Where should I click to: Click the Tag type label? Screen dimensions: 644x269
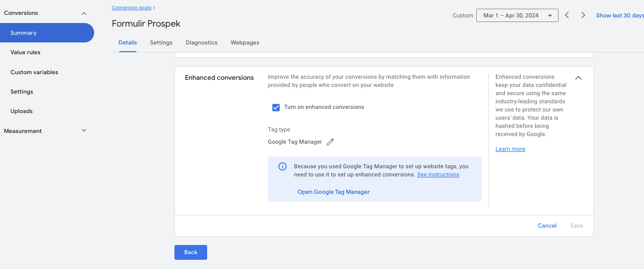pos(279,130)
